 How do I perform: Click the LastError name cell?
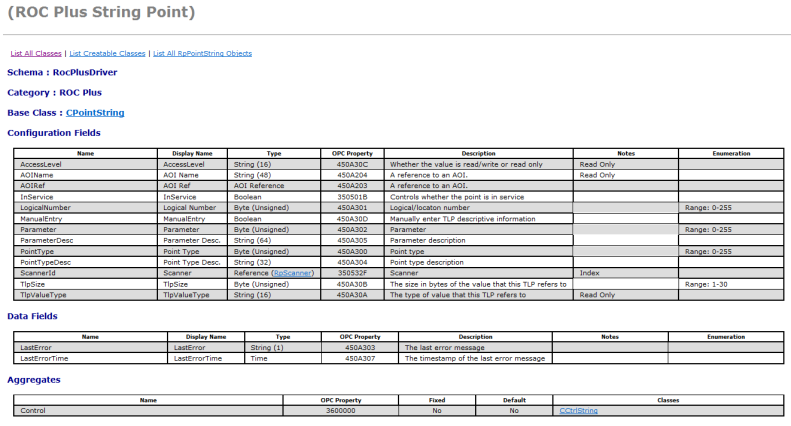pos(91,348)
